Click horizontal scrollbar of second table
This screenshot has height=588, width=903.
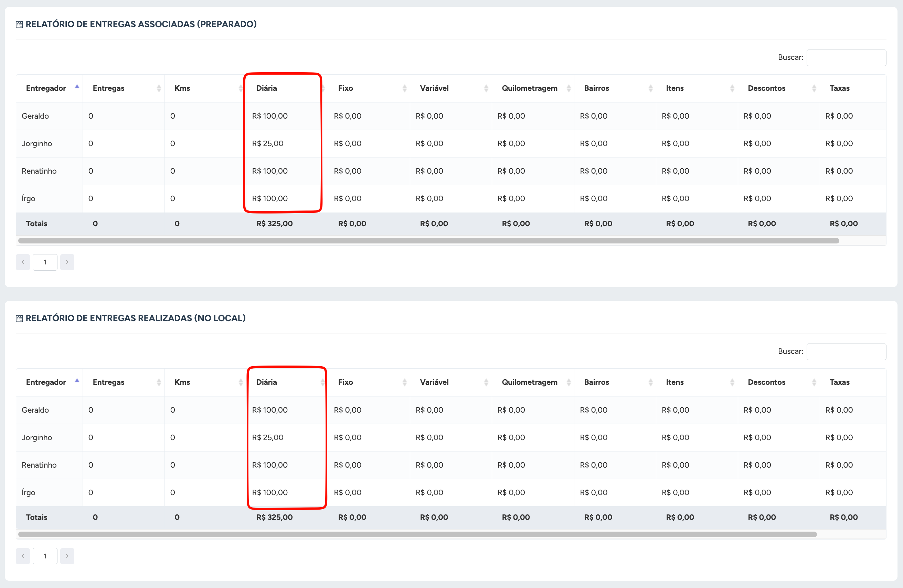(417, 534)
